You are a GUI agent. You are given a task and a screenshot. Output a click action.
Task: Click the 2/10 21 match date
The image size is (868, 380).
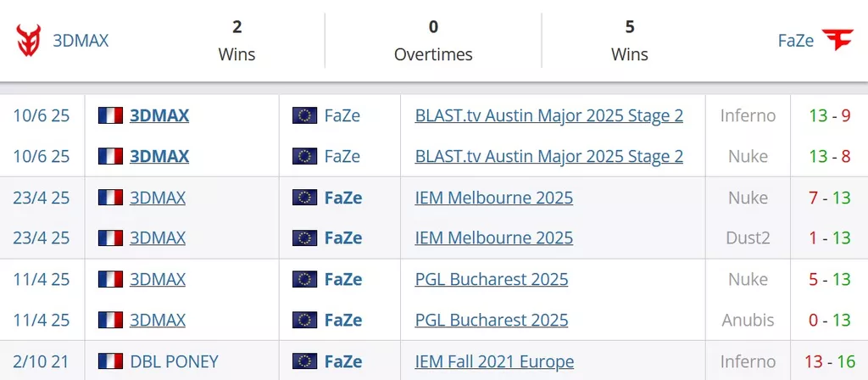click(41, 361)
